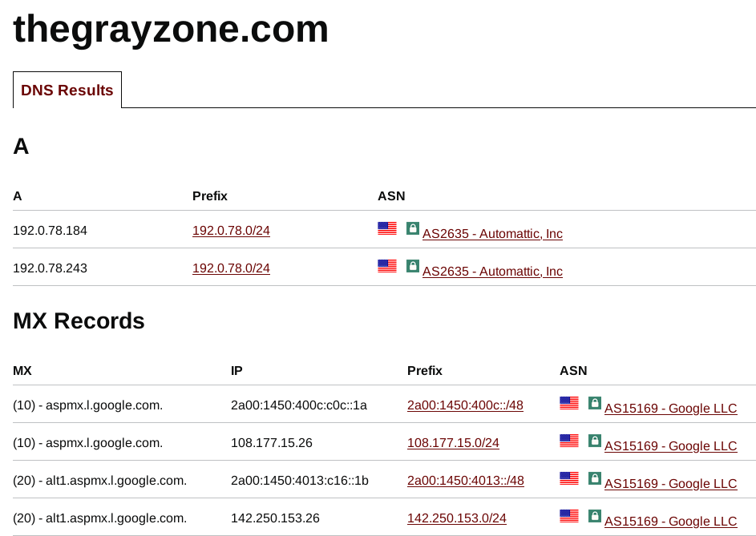Open the 192.0.78.0/24 prefix for 192.0.78.243

(231, 268)
